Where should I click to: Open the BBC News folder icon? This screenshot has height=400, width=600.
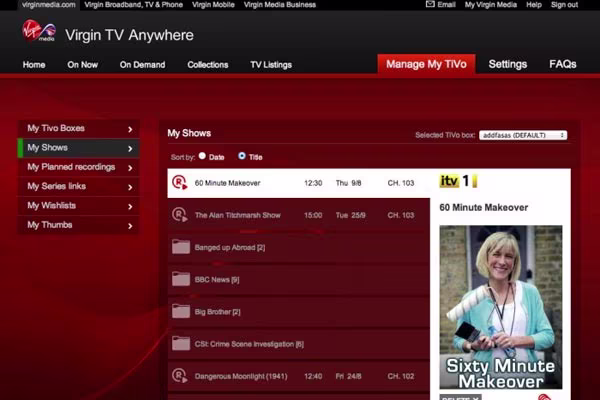click(x=181, y=279)
